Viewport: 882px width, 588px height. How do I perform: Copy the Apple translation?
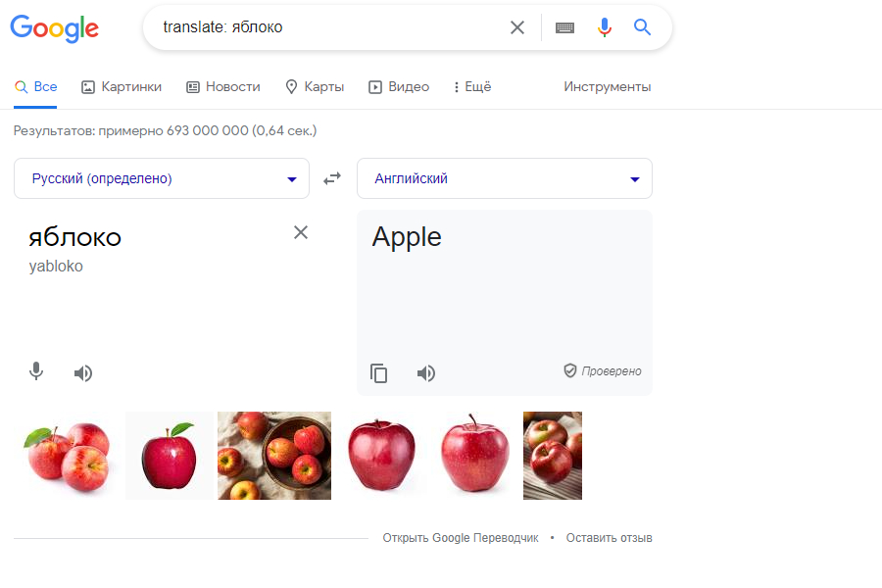pos(379,372)
